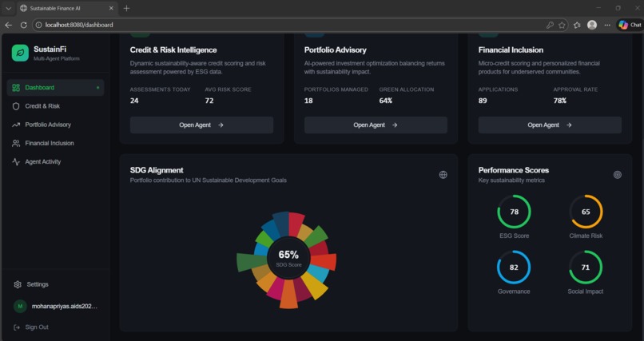Bookmark page with star icon
This screenshot has width=644, height=341.
(562, 25)
